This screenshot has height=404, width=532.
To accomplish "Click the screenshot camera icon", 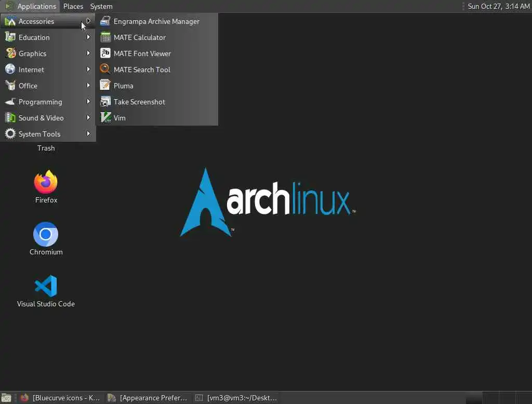I will tap(105, 101).
